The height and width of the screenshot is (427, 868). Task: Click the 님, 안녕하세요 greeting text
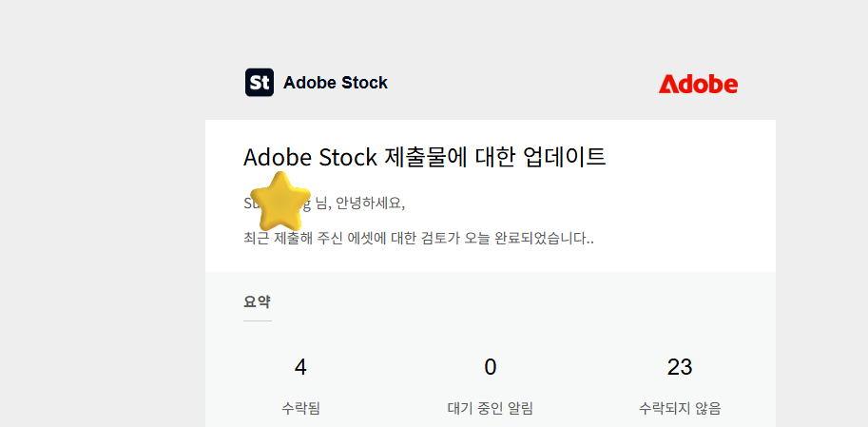(359, 204)
